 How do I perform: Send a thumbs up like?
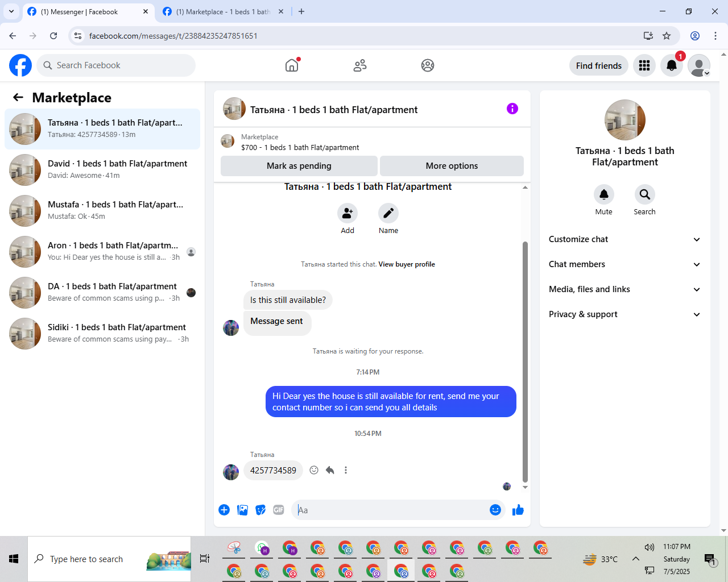pos(518,510)
